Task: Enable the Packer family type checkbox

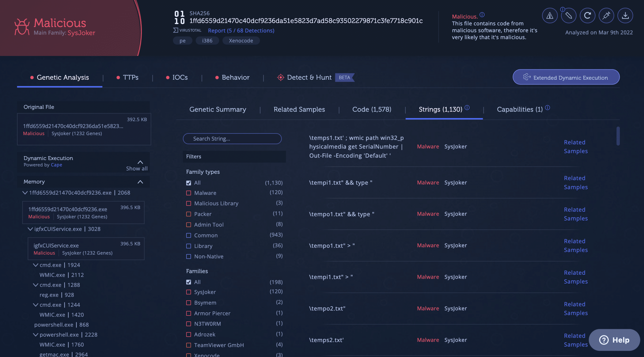Action: pyautogui.click(x=189, y=214)
